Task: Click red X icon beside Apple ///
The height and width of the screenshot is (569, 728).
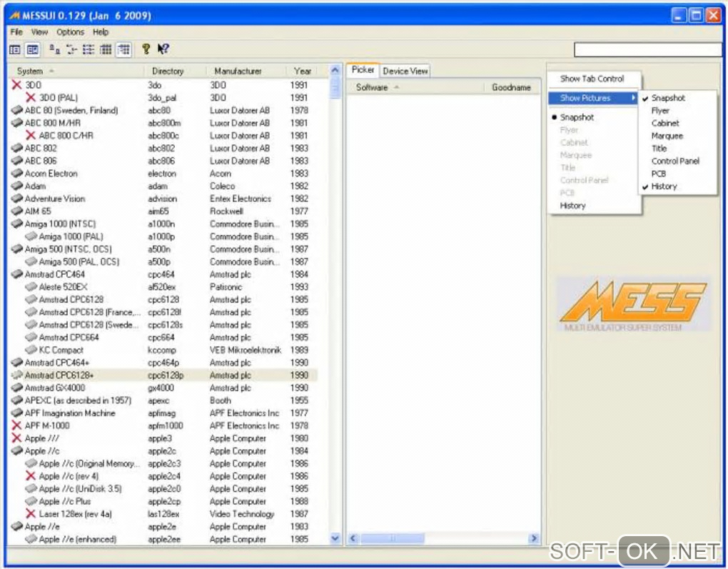Action: (16, 438)
